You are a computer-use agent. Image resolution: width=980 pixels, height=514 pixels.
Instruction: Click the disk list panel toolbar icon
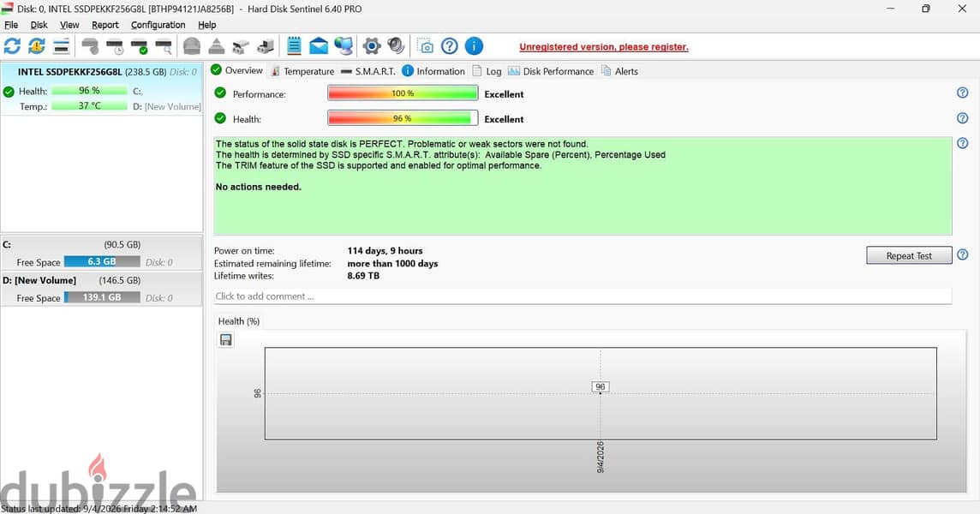point(62,45)
